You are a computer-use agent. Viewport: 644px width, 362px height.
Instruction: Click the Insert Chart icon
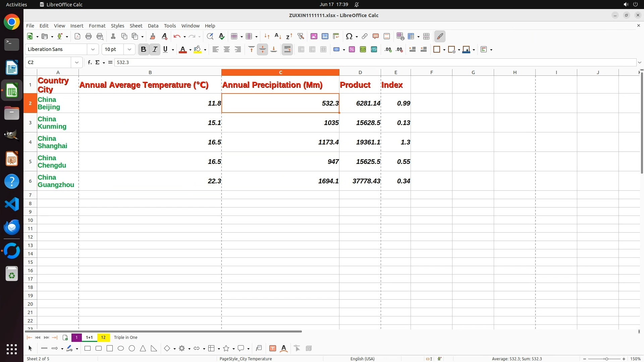[x=325, y=36]
